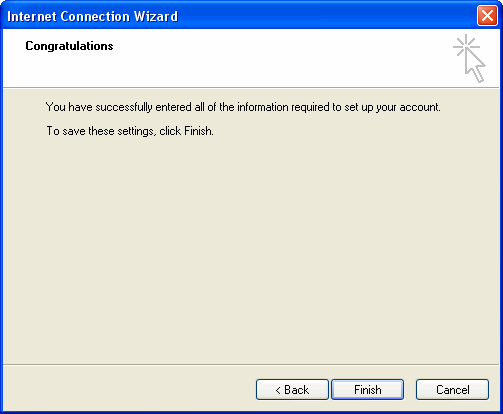Click the empty beige content area

coord(251,250)
